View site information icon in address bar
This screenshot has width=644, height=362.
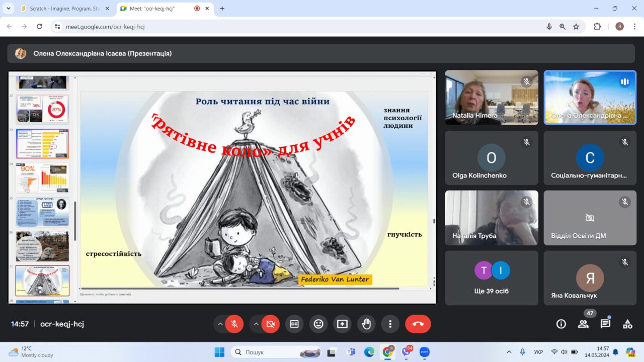point(57,27)
